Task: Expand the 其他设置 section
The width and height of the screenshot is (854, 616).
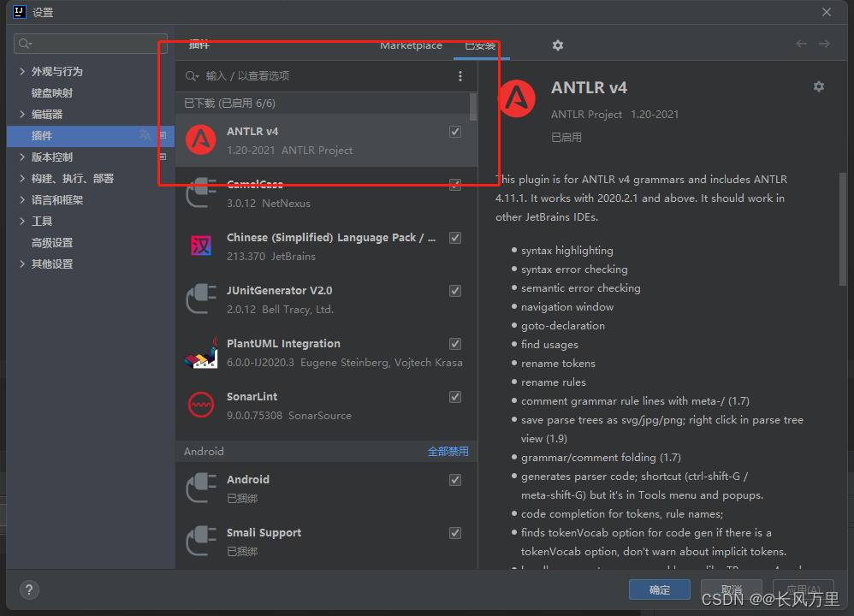Action: [22, 264]
